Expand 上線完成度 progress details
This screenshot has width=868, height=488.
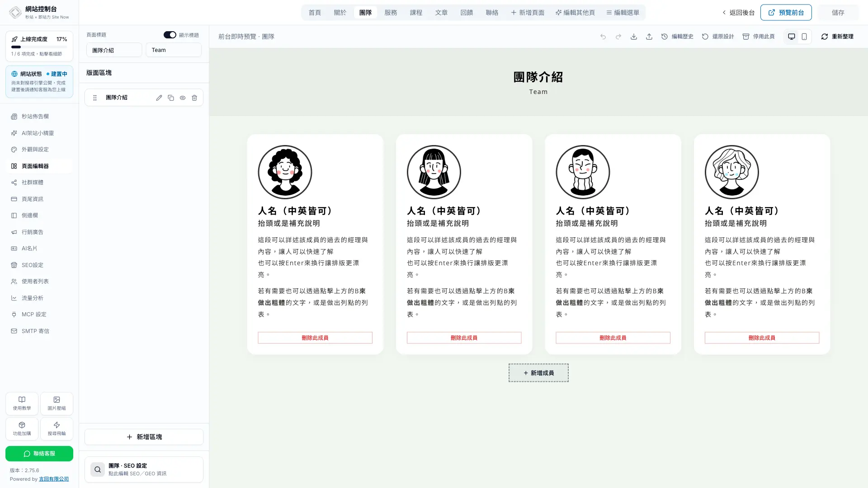(x=39, y=46)
